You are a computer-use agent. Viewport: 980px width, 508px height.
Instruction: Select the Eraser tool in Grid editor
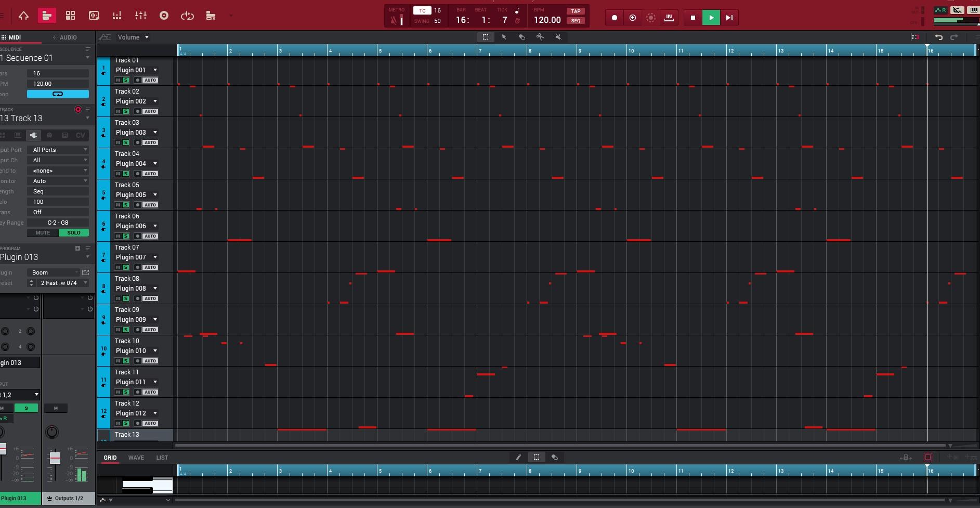pos(555,457)
